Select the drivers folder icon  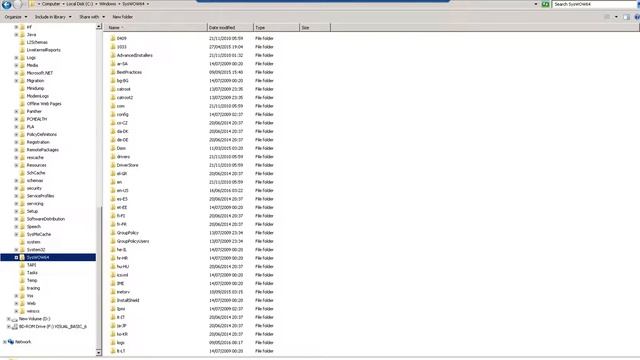coord(113,156)
